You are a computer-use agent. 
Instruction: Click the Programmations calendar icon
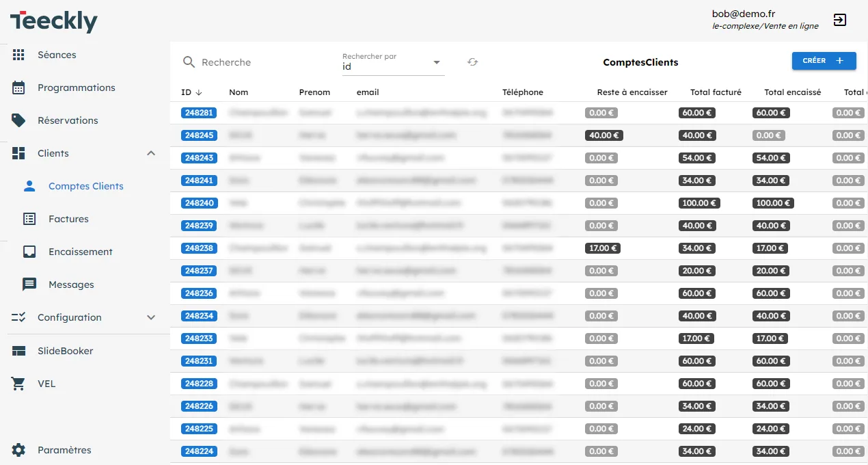[x=18, y=88]
